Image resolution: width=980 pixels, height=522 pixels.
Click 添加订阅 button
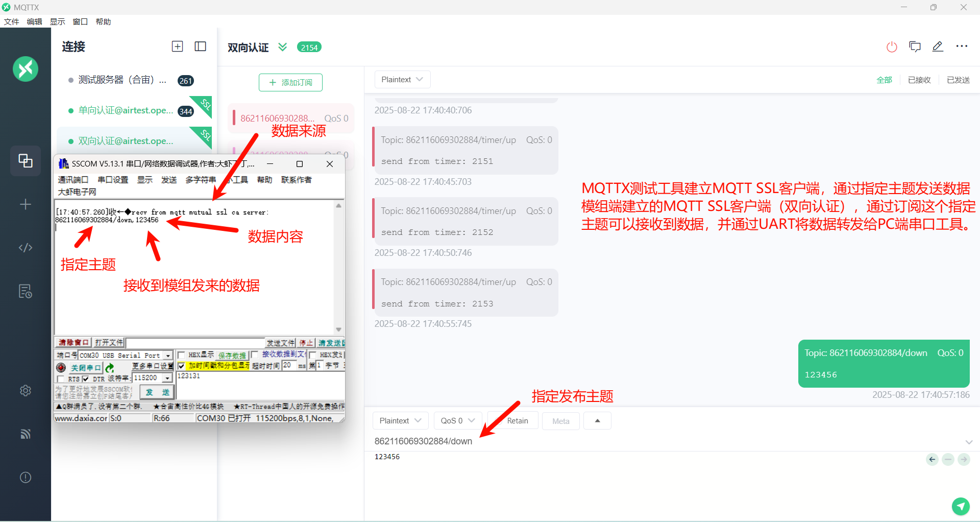point(290,82)
